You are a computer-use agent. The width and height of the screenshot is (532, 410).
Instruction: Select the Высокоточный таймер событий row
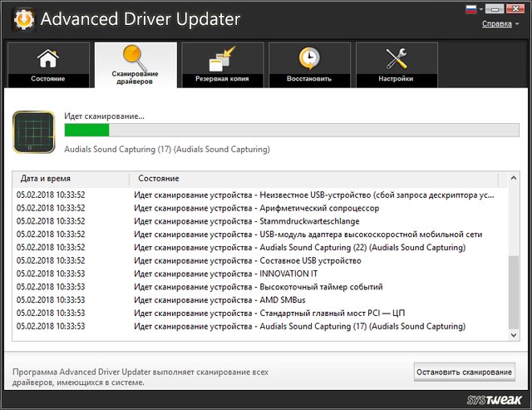[x=260, y=287]
